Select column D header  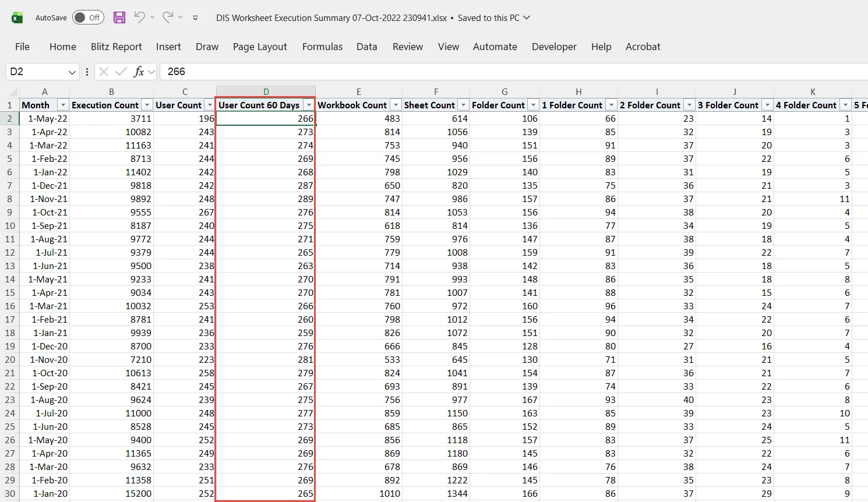266,91
